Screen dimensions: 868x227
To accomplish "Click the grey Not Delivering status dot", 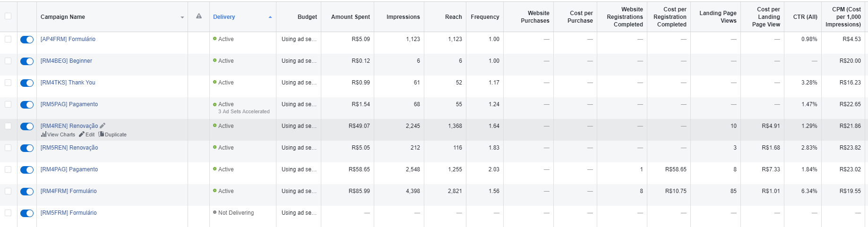I will pos(215,212).
